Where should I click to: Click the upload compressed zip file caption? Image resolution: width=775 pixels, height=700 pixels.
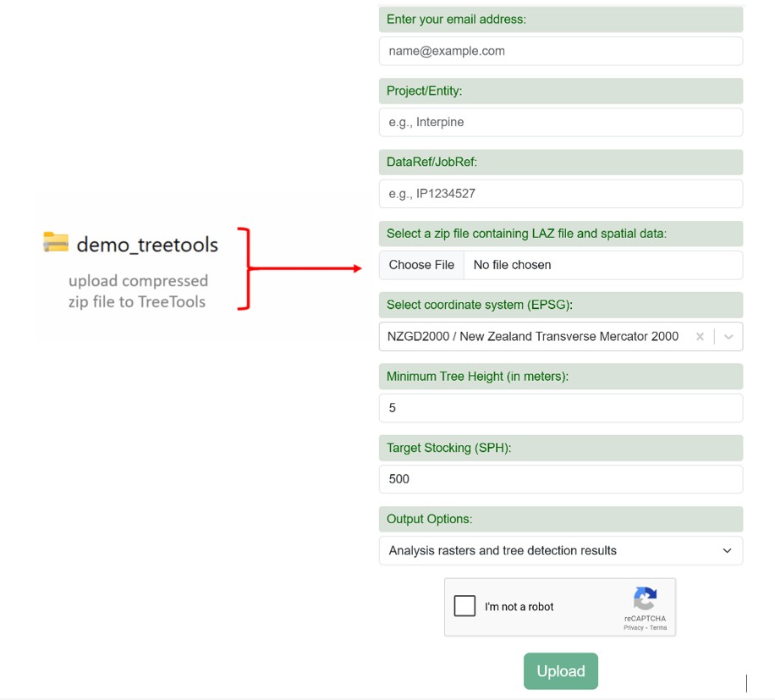(x=138, y=291)
